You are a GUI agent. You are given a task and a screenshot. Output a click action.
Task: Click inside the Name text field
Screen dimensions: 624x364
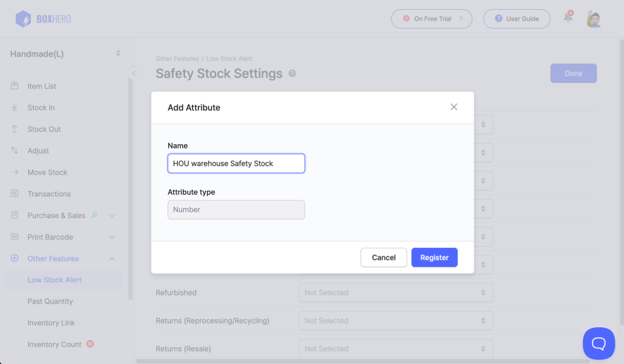coord(236,163)
